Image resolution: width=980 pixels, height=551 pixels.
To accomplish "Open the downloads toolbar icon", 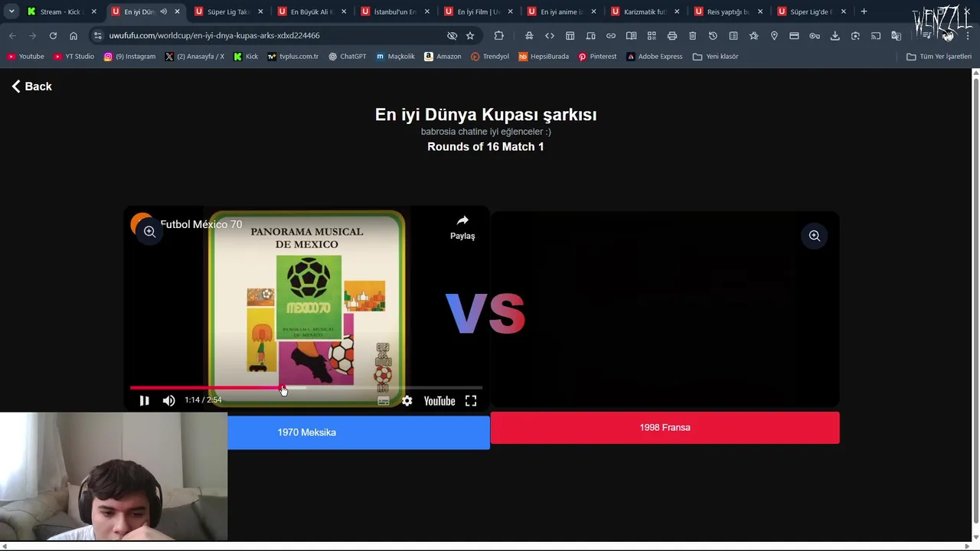I will [835, 35].
